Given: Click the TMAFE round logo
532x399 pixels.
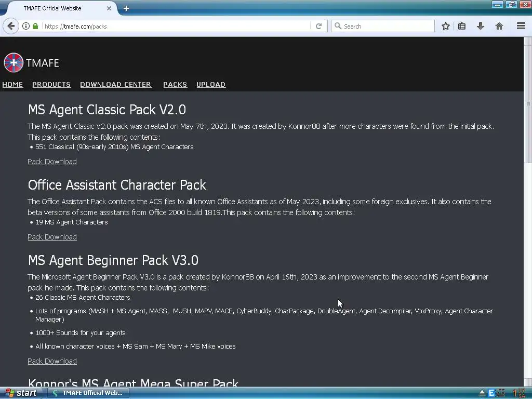Looking at the screenshot, I should (x=14, y=63).
